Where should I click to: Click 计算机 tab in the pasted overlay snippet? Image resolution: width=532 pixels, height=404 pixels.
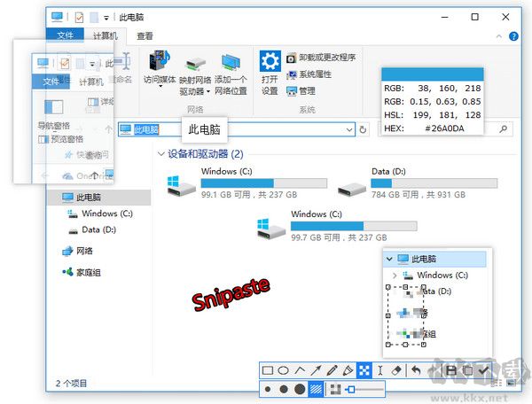pyautogui.click(x=91, y=82)
